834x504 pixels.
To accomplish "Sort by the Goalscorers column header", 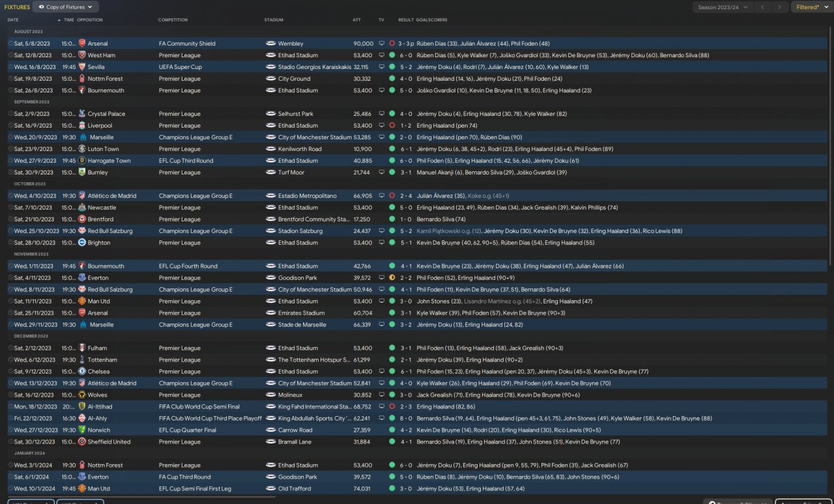I will coord(431,20).
